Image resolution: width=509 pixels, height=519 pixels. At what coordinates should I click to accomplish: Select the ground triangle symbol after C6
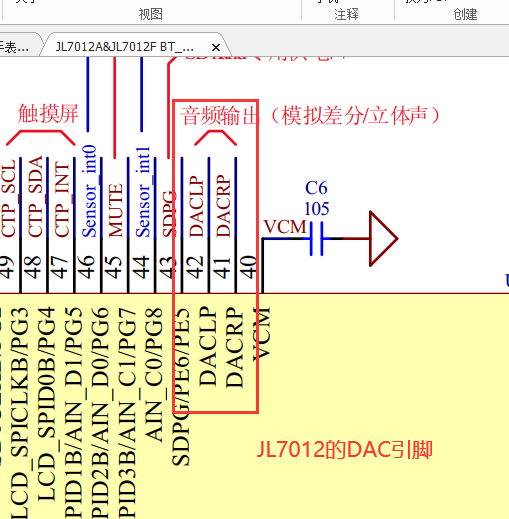click(384, 239)
